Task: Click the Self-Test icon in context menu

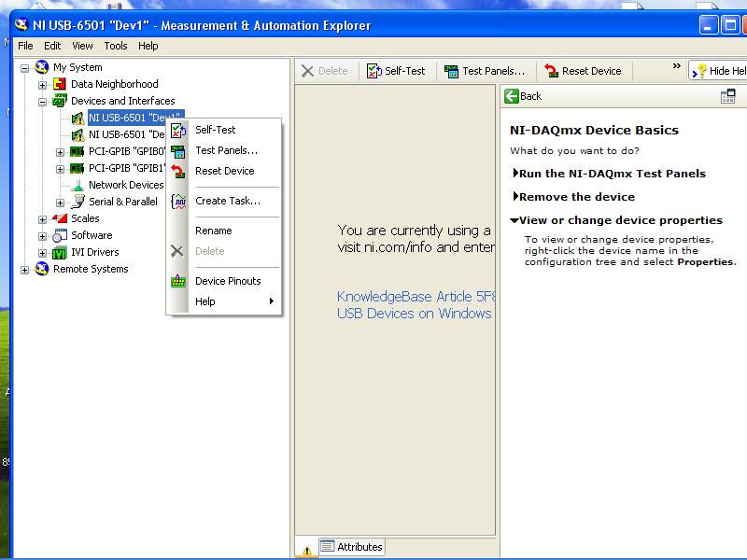Action: tap(178, 130)
